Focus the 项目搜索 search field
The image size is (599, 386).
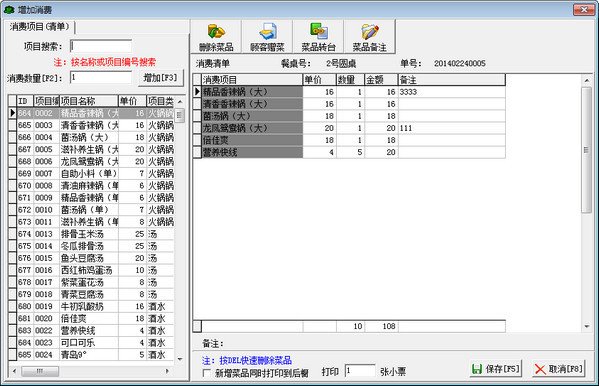(101, 46)
